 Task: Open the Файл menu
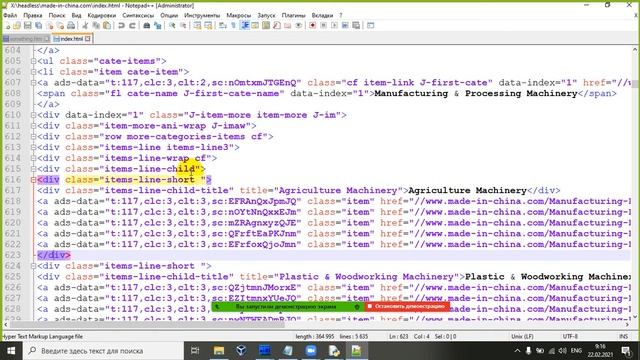[x=10, y=15]
